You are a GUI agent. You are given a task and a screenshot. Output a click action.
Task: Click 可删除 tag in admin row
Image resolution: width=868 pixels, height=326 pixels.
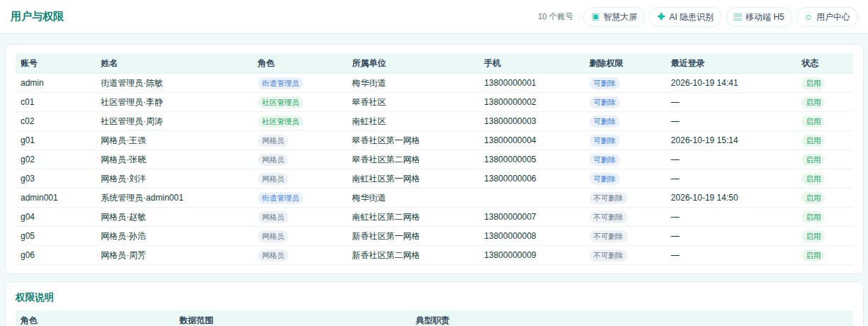[604, 83]
